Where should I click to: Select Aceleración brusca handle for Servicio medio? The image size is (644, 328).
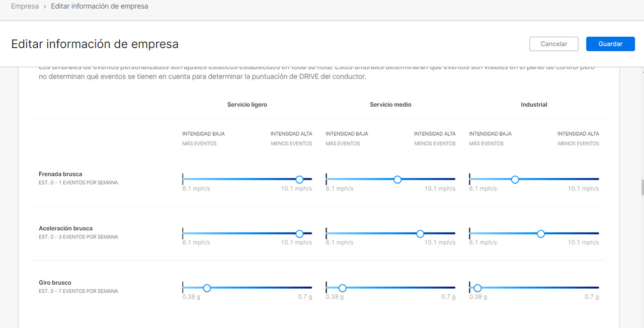[420, 234]
